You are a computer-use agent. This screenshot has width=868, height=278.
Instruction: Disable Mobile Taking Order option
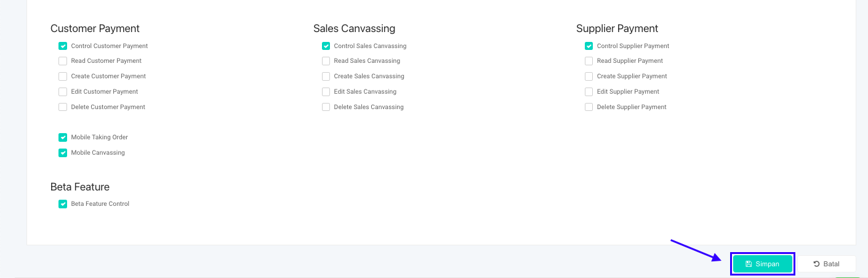(x=63, y=137)
